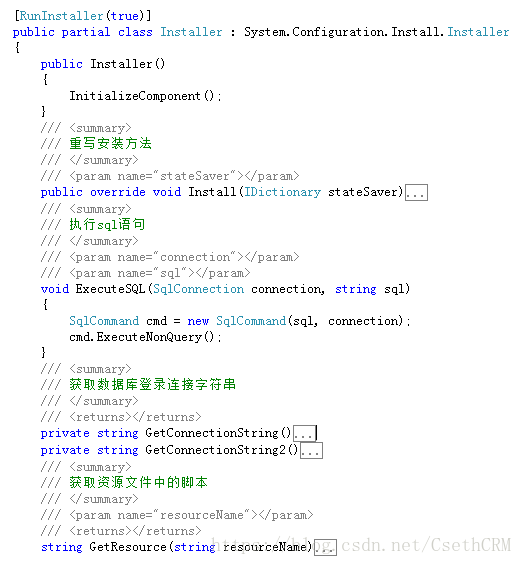The width and height of the screenshot is (522, 565).
Task: Click the 'true' argument in RunInstaller
Action: 124,16
